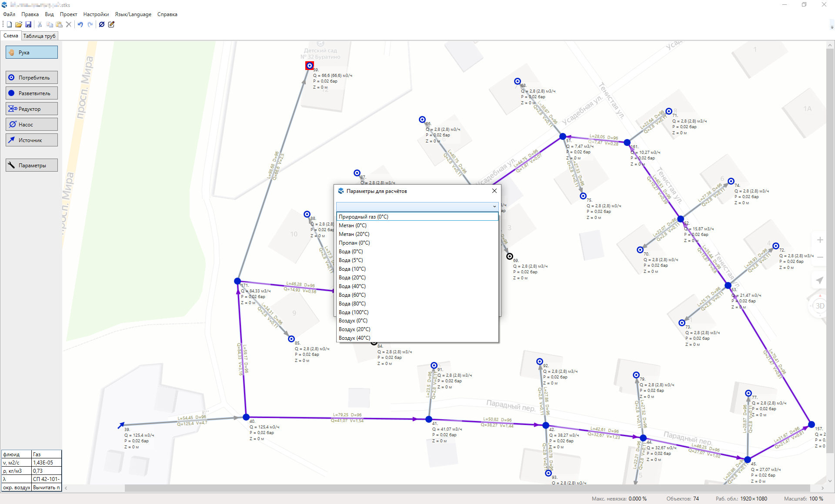Select the Насос pump tool
Viewport: 835px width, 504px height.
[32, 125]
